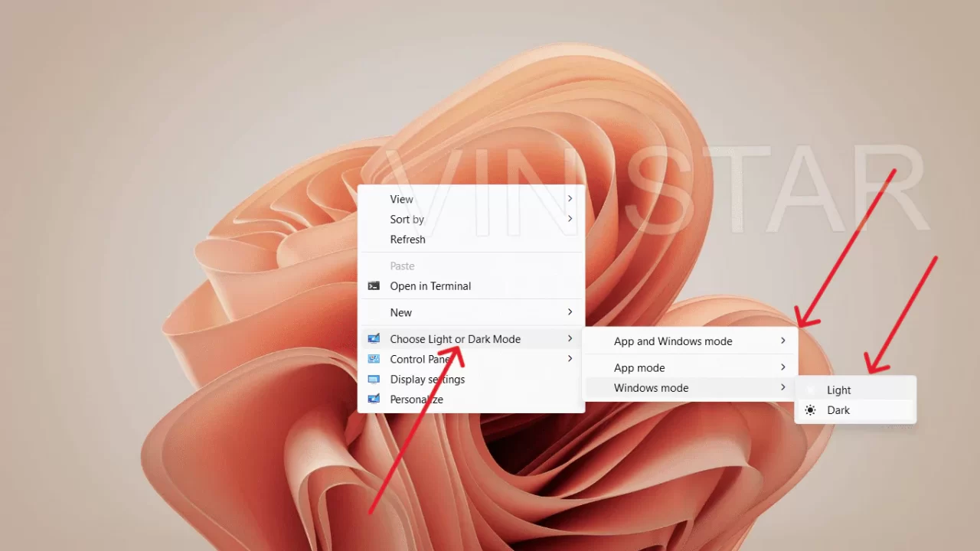Click the Personalize icon
Screen dimensions: 980x551
coord(374,399)
